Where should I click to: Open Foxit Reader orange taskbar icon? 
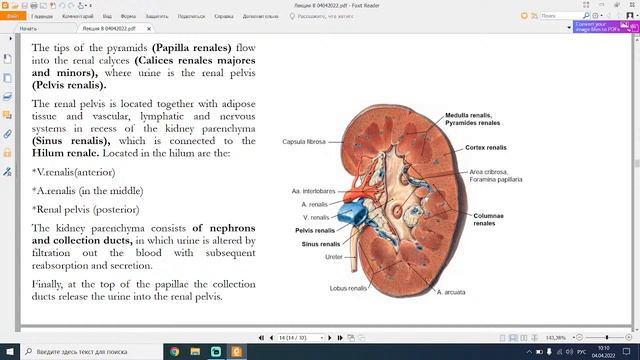click(x=237, y=351)
